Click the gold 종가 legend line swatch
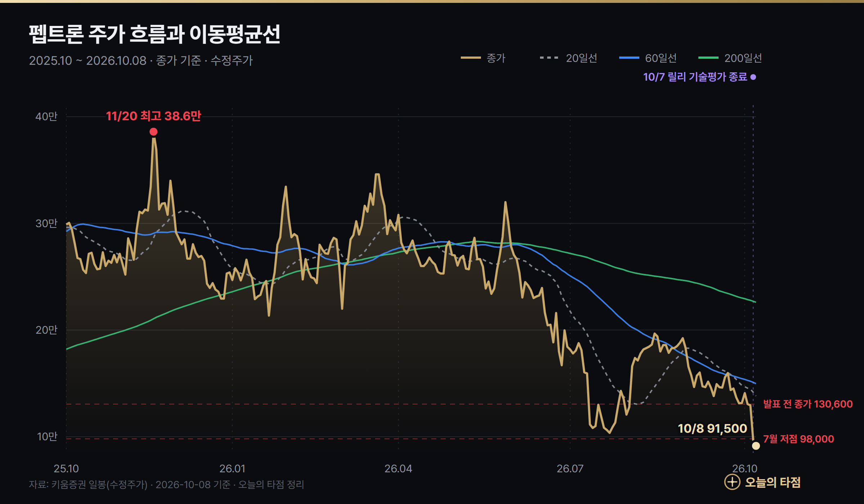The image size is (864, 504). [471, 58]
